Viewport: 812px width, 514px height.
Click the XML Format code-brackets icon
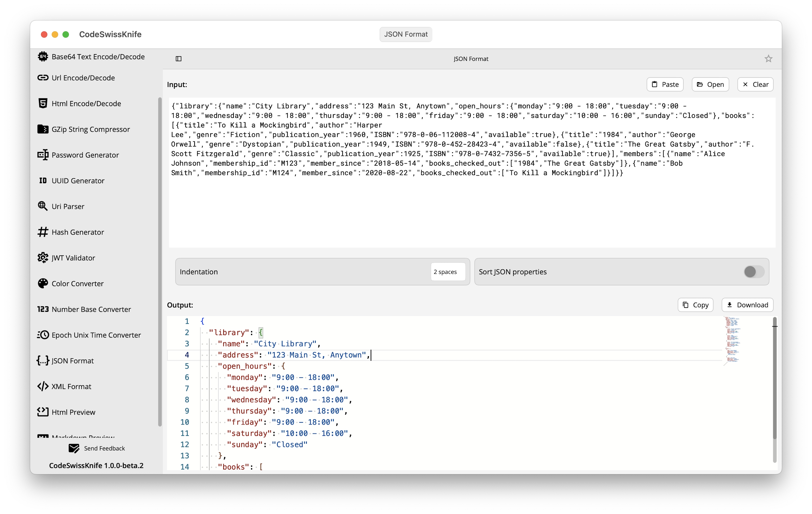point(43,386)
